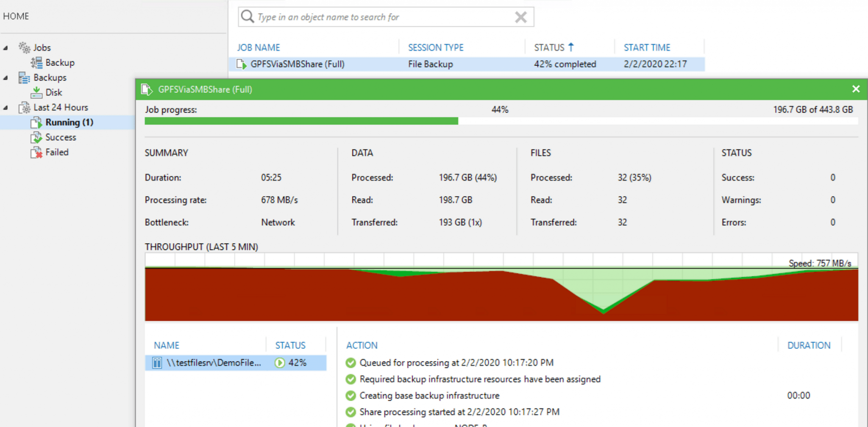Click the file backup icon beside GPFSViaSMBShare
The height and width of the screenshot is (427, 868).
[241, 64]
